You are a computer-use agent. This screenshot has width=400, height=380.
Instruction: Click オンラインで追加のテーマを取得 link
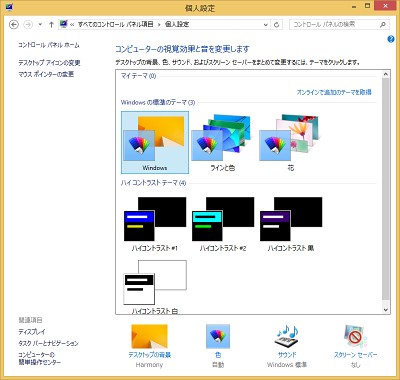click(x=334, y=92)
